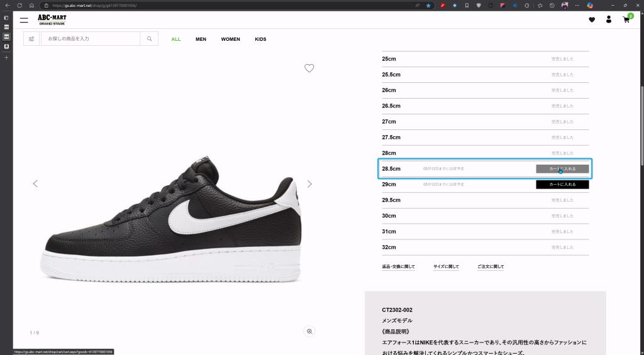644x355 pixels.
Task: Open the サイズに関して link
Action: coord(446,267)
